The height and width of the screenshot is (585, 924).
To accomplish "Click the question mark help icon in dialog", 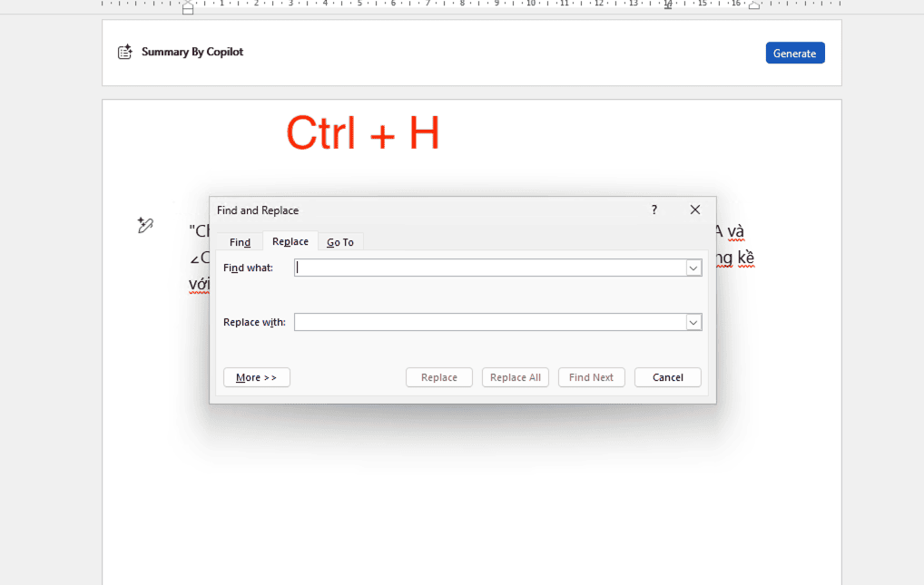I will (654, 210).
